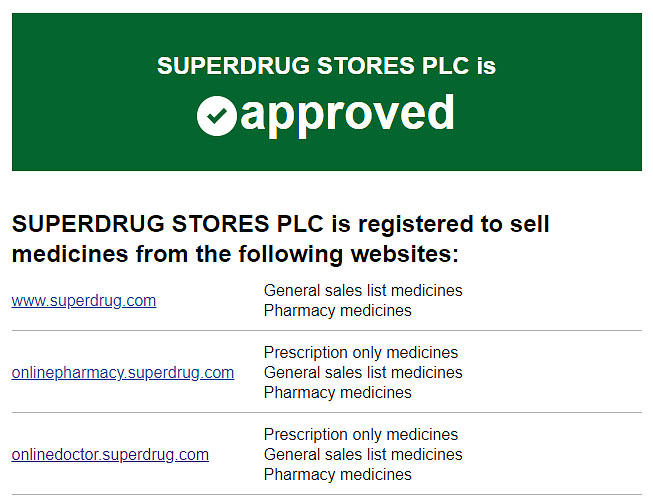Select "Pharmacy medicines" beside www.superdrug.com
The height and width of the screenshot is (496, 653).
(337, 310)
